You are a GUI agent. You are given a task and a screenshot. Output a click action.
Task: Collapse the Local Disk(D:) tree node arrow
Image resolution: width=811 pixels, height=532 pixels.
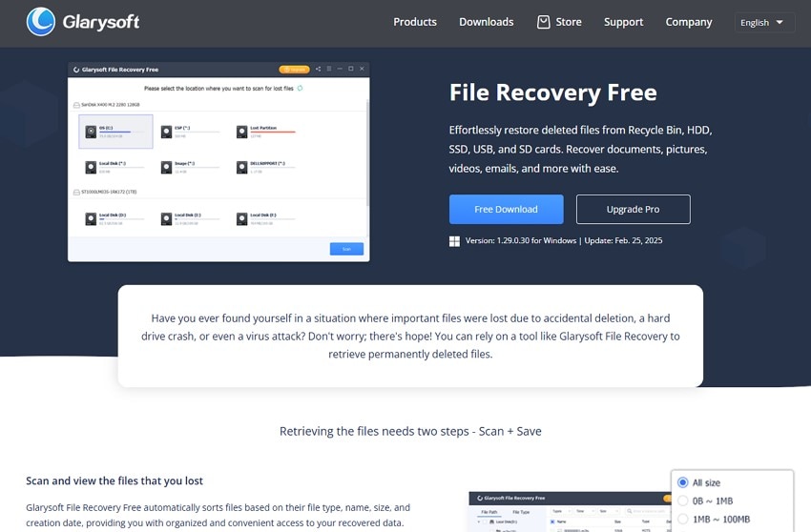tap(479, 522)
